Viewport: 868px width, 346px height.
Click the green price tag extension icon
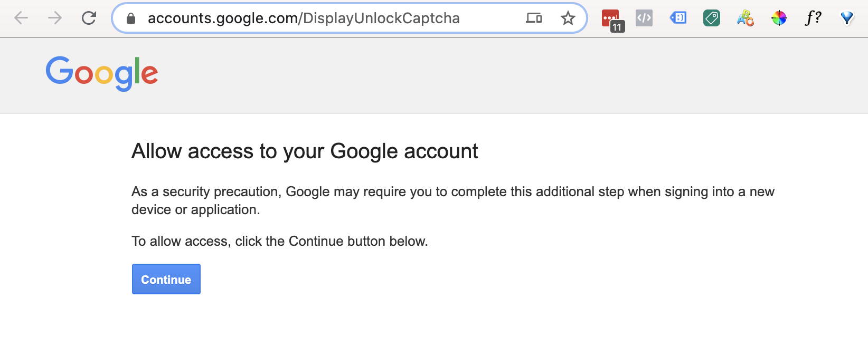712,18
